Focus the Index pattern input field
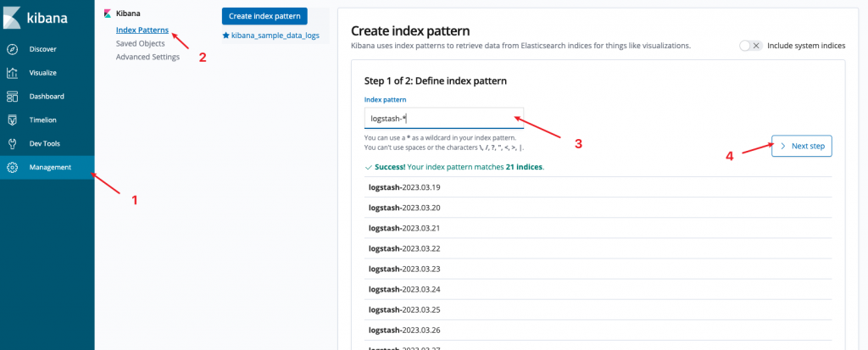The width and height of the screenshot is (868, 350). [444, 118]
